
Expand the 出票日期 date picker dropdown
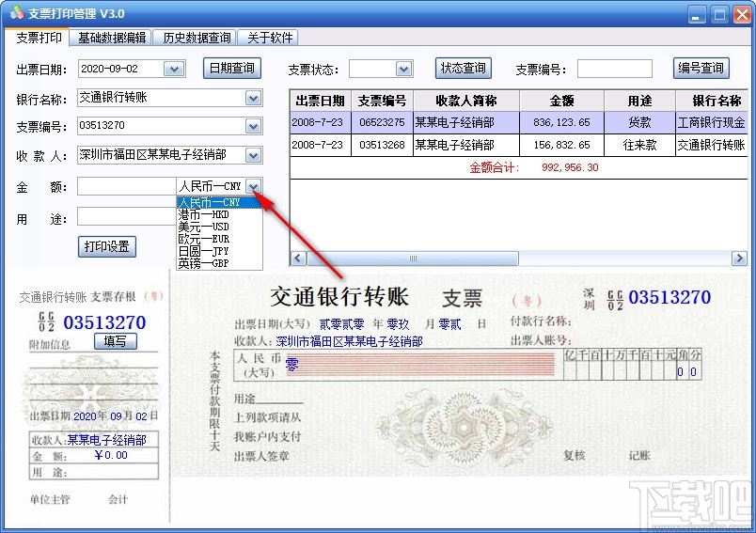click(174, 69)
